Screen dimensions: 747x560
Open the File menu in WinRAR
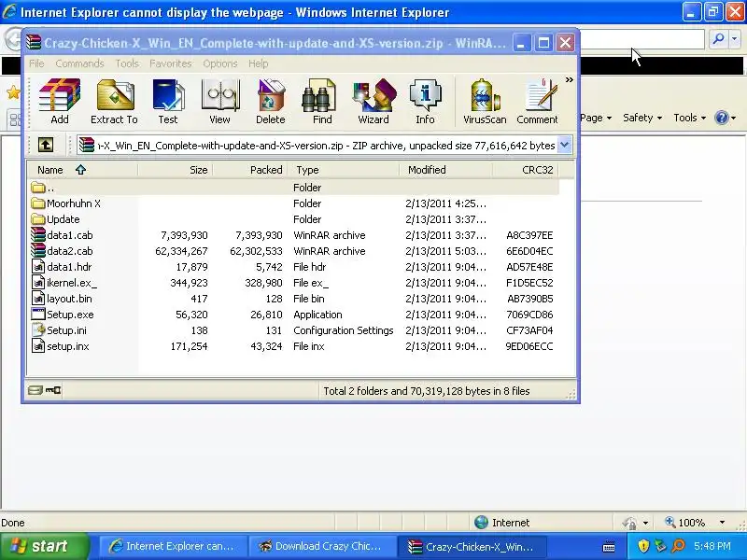36,63
